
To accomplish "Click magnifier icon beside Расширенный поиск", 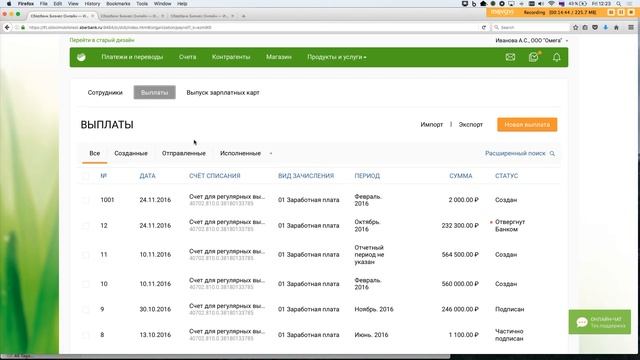I will 552,153.
